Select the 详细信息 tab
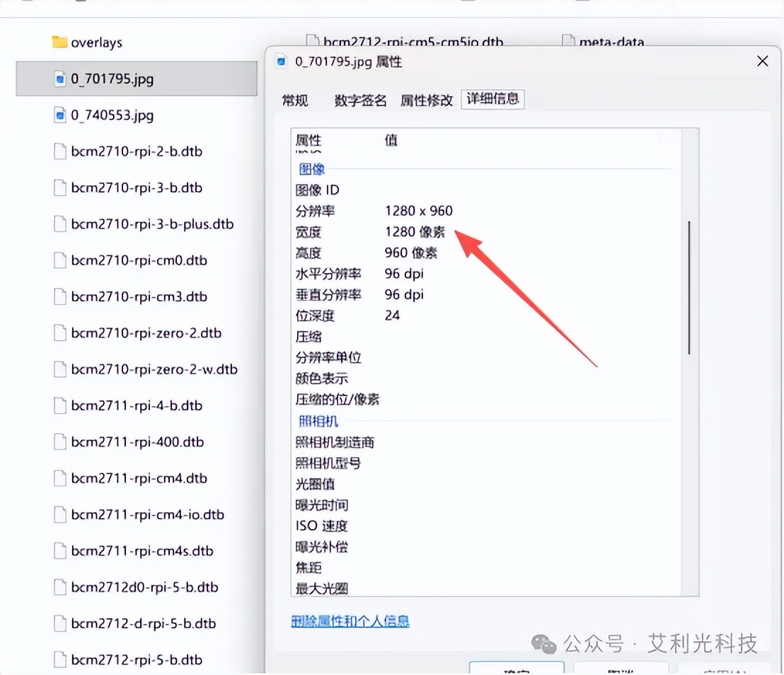Screen dimensions: 784x675 (x=492, y=98)
